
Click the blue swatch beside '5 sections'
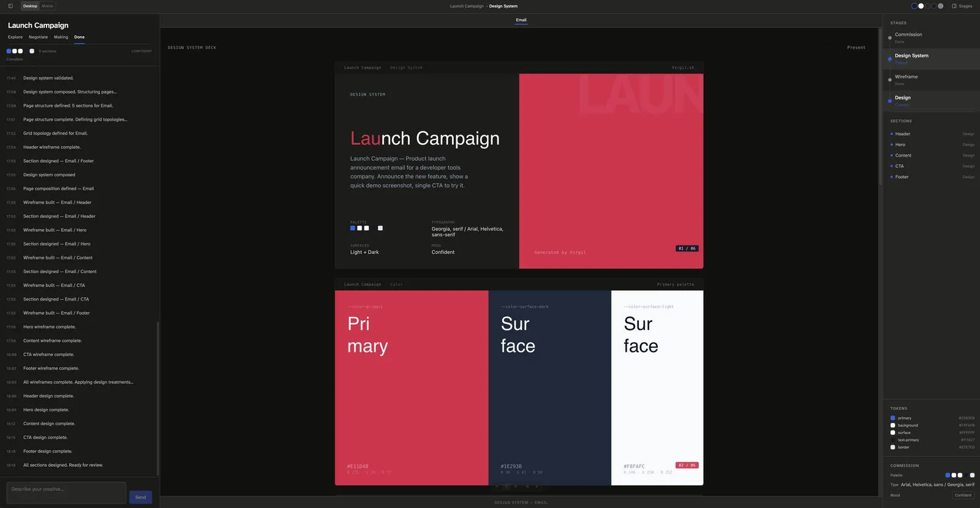point(9,51)
